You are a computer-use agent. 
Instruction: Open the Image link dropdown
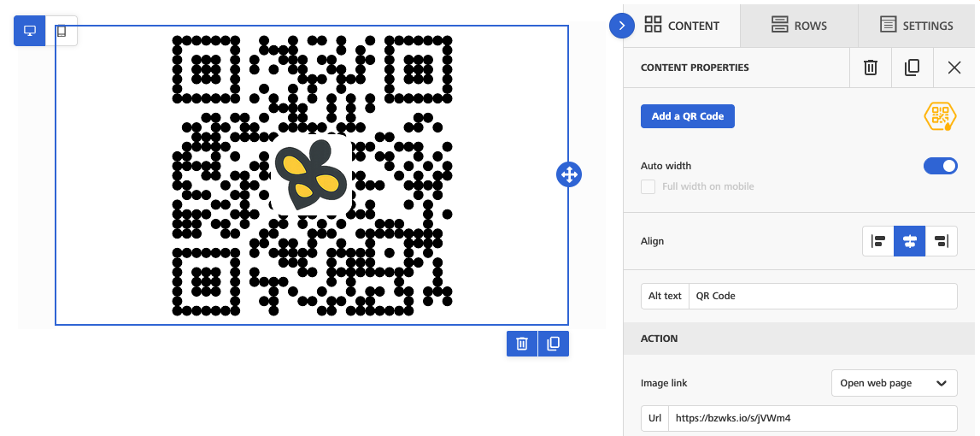[x=894, y=383]
